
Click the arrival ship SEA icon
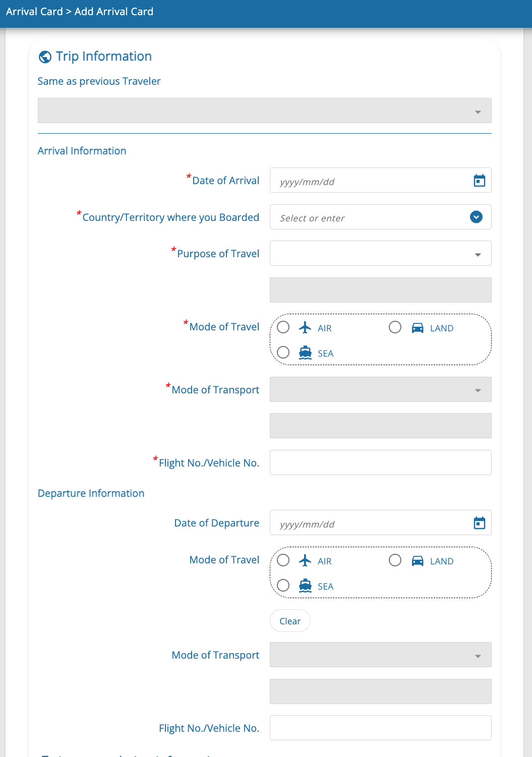pos(305,353)
